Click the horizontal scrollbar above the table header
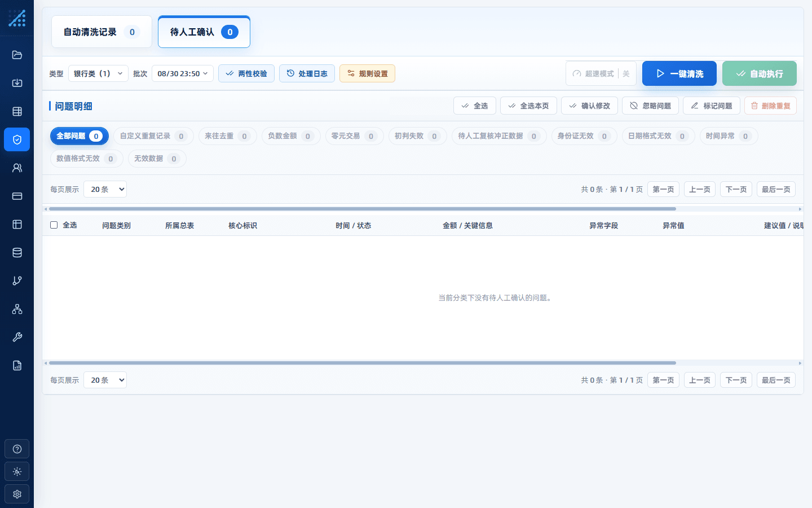 363,209
